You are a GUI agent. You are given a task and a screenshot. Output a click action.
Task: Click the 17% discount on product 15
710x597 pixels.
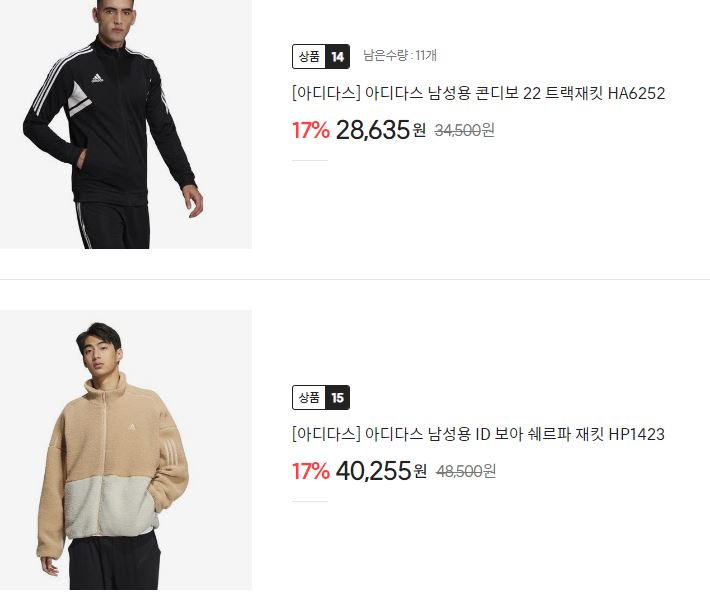click(x=311, y=472)
